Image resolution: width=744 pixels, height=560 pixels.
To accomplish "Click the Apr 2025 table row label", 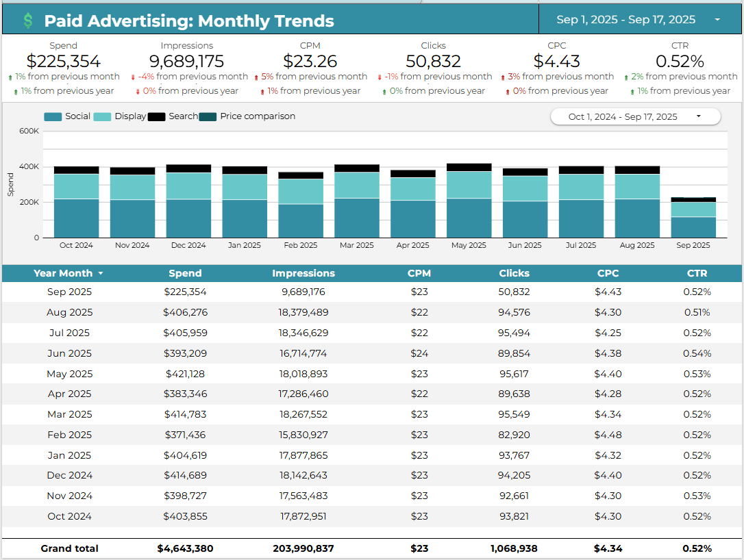I will [x=69, y=394].
